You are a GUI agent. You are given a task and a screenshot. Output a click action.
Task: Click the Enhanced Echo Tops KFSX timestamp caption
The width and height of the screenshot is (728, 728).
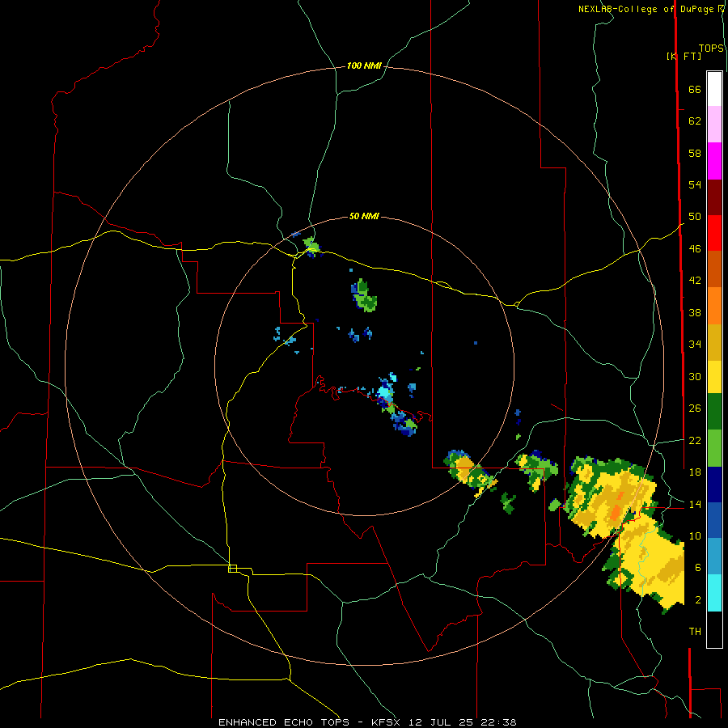click(367, 722)
